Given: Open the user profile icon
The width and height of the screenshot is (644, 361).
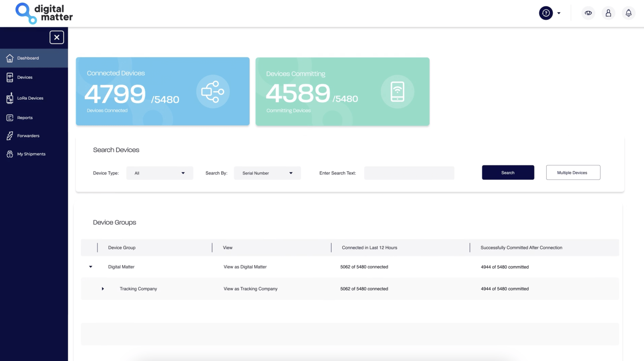Looking at the screenshot, I should (608, 13).
